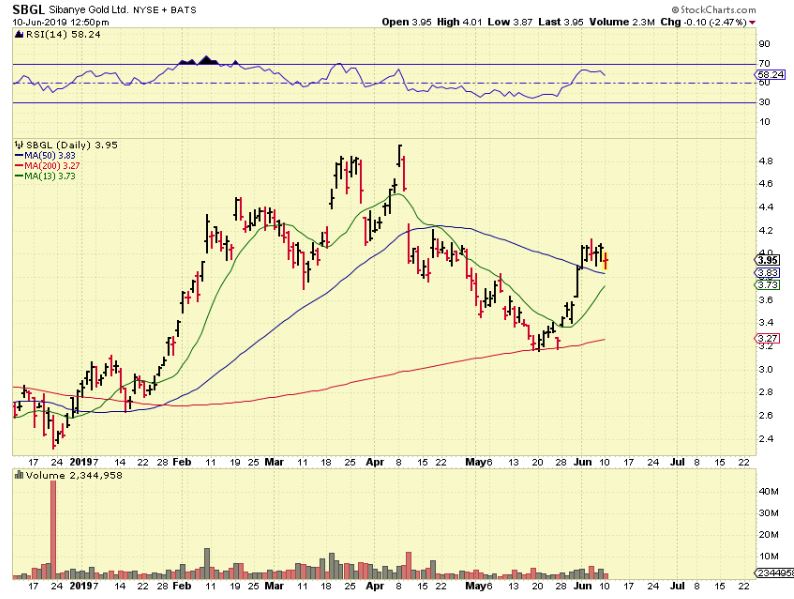Click the red down-arrow change indicator
The width and height of the screenshot is (794, 599).
click(752, 22)
